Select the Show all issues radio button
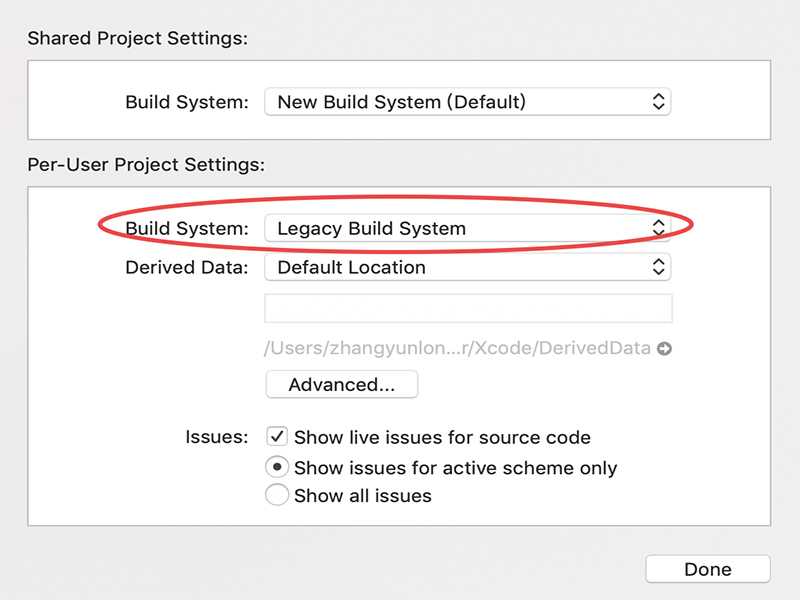 [277, 495]
